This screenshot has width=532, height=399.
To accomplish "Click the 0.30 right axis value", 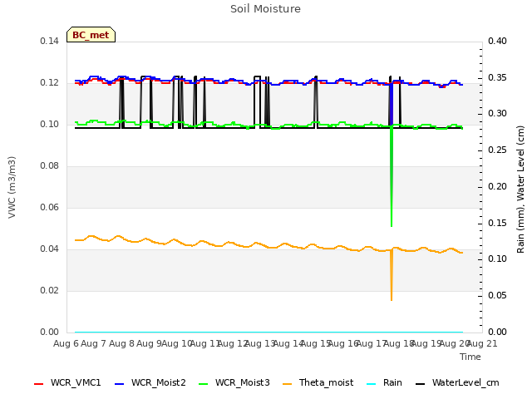I will (x=497, y=113).
